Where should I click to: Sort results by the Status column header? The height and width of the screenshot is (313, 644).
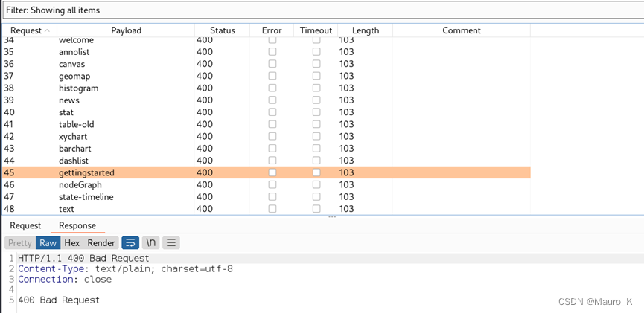(222, 30)
